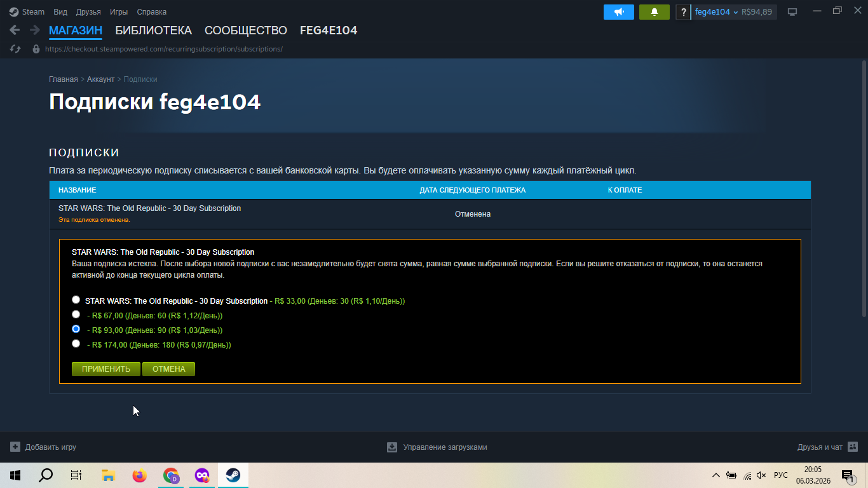Click the STAR WARS subscription row title
Screen dimensions: 868x488
(x=149, y=208)
